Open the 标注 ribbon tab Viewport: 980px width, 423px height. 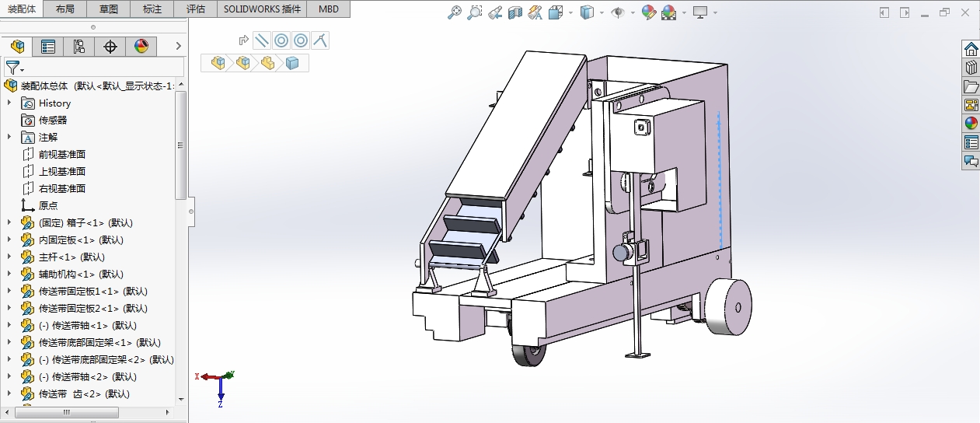point(153,9)
